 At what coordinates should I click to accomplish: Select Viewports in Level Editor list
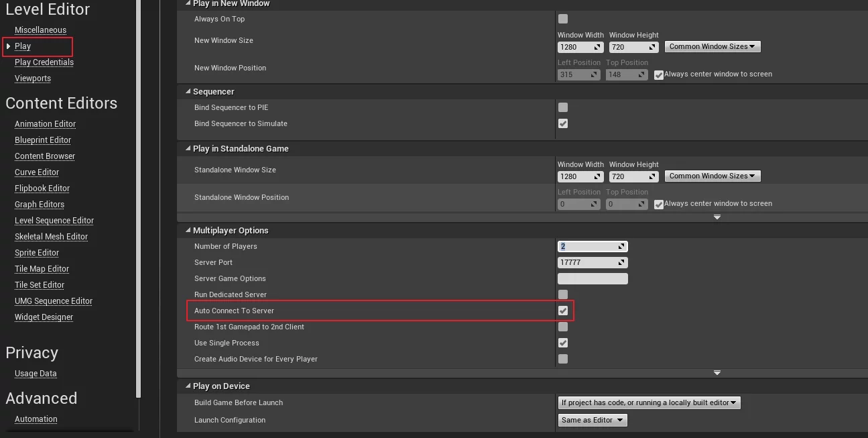click(33, 78)
